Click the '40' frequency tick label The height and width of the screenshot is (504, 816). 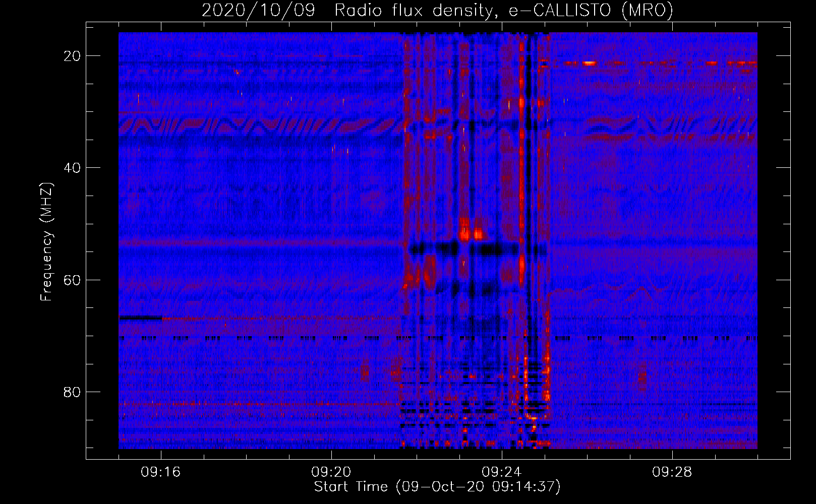click(72, 168)
